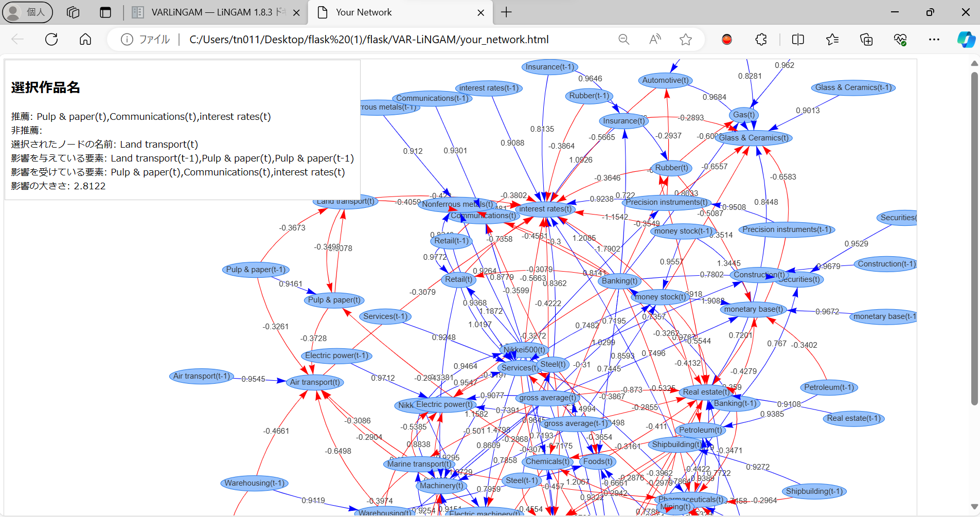The height and width of the screenshot is (517, 980).
Task: Open the tab actions icon beside profile
Action: coord(73,12)
